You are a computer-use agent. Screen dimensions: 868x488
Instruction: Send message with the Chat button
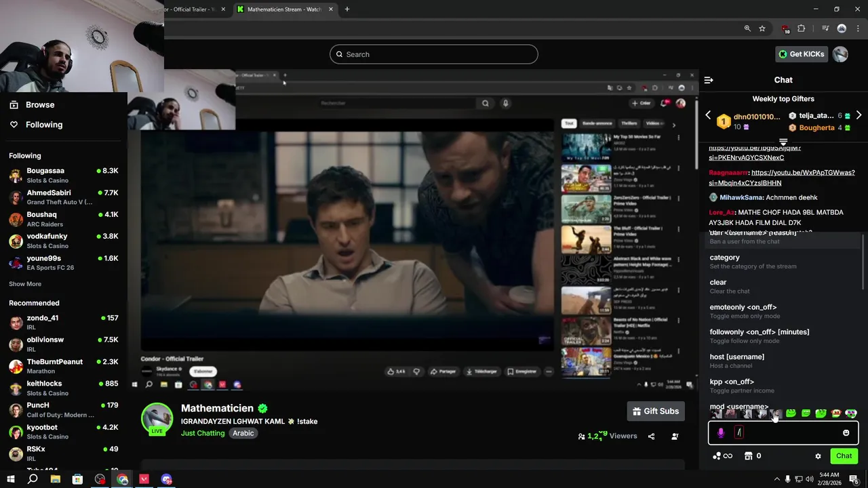844,456
